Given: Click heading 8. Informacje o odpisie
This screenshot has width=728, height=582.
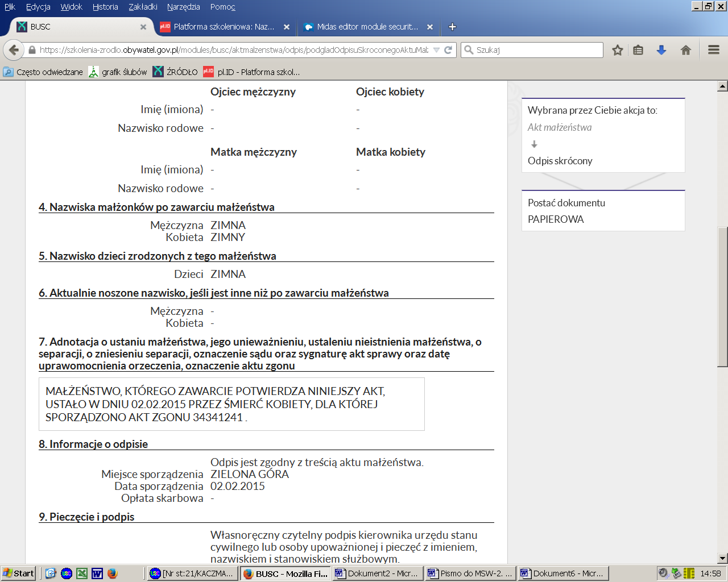Looking at the screenshot, I should pos(93,444).
